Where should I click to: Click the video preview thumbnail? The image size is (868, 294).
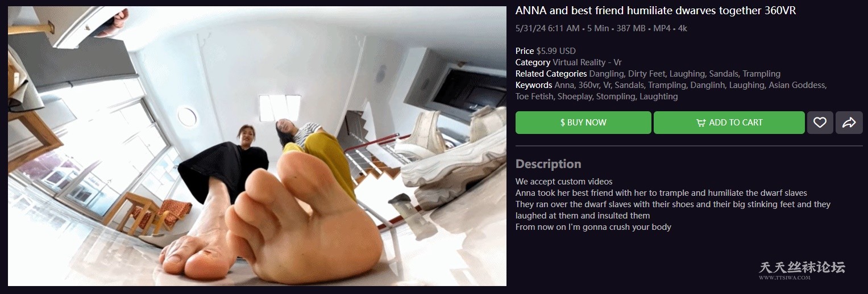click(x=257, y=146)
